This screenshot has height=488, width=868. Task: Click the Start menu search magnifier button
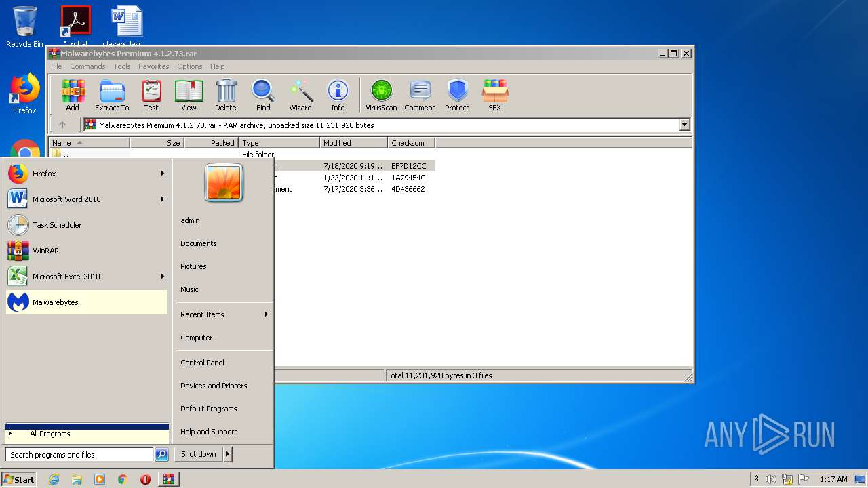(x=161, y=455)
